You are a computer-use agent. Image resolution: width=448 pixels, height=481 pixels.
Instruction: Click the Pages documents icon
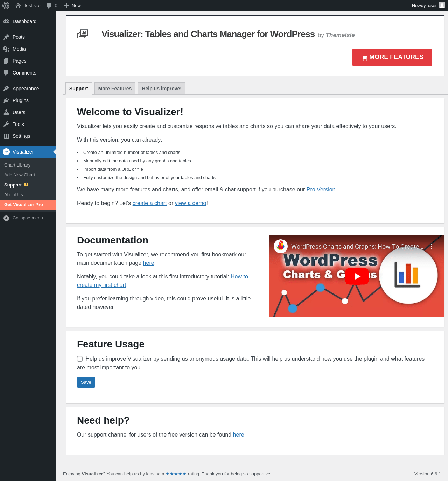tap(6, 61)
